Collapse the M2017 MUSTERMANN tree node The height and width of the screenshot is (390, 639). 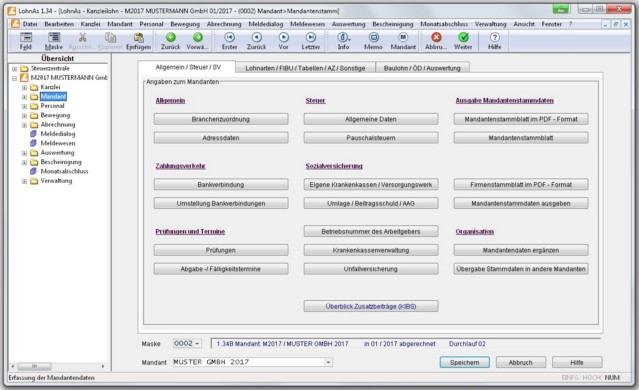15,78
